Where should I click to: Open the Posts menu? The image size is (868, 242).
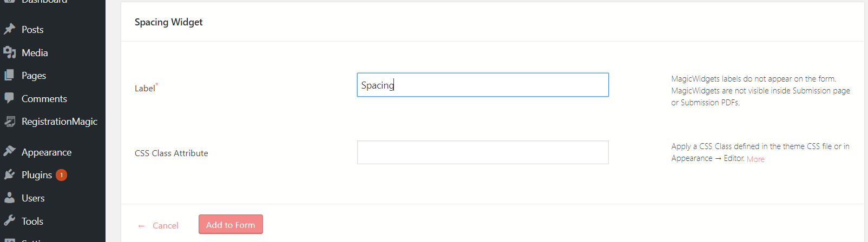[x=32, y=30]
